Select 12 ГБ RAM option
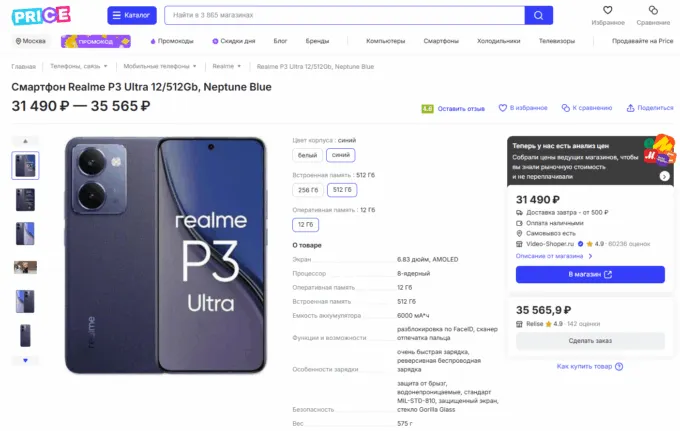Viewport: 680px width, 431px height. pyautogui.click(x=307, y=224)
